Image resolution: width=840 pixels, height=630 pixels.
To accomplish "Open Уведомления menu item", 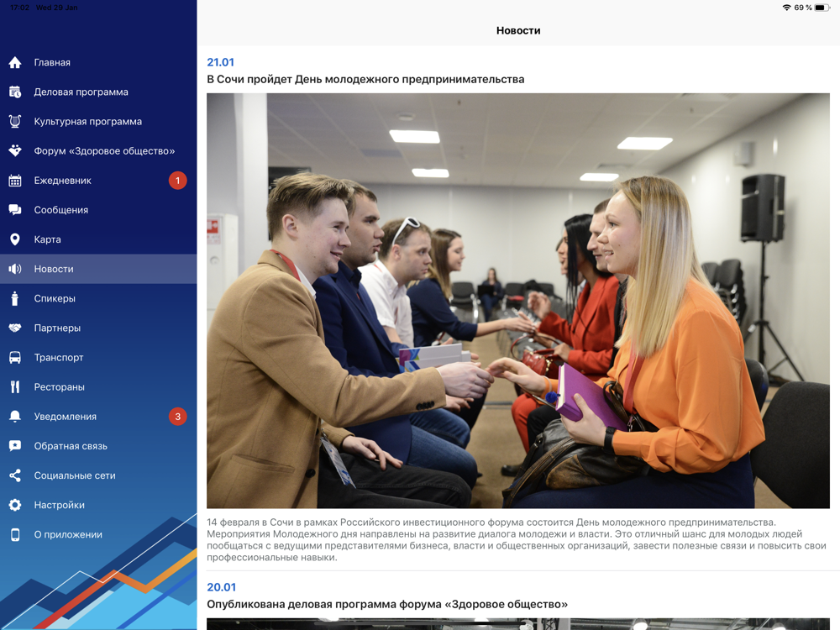I will (x=98, y=417).
